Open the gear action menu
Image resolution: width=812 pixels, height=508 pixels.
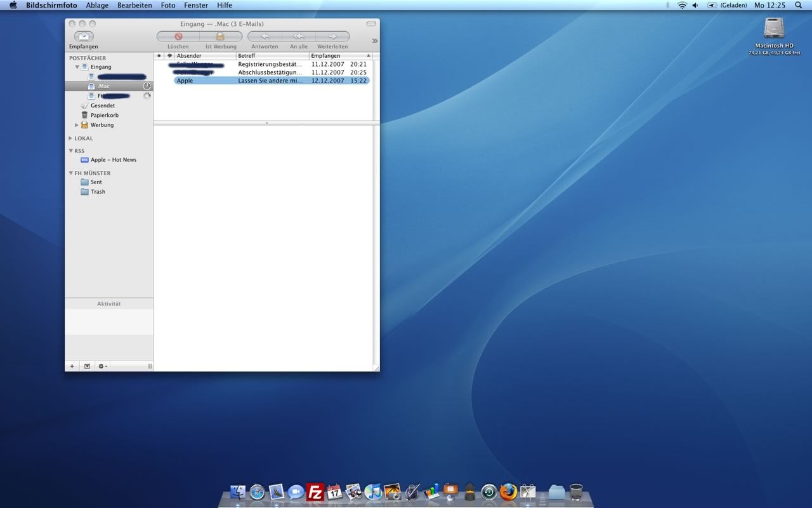[102, 366]
